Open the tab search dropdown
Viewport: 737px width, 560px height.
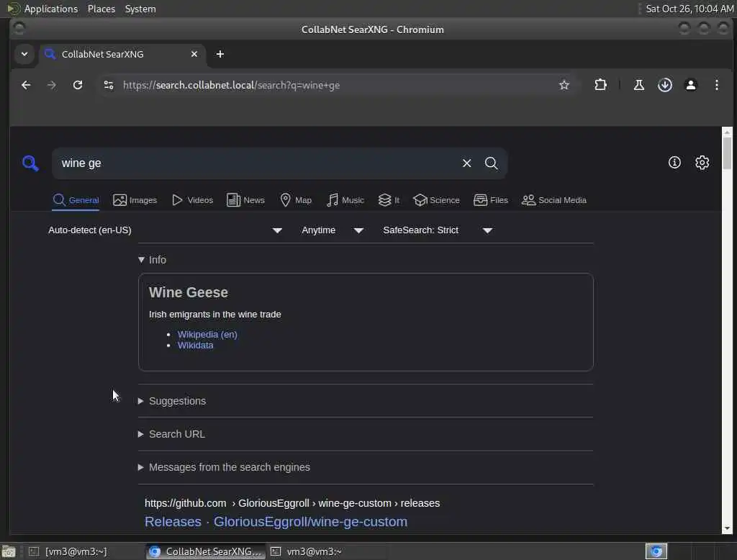point(24,54)
